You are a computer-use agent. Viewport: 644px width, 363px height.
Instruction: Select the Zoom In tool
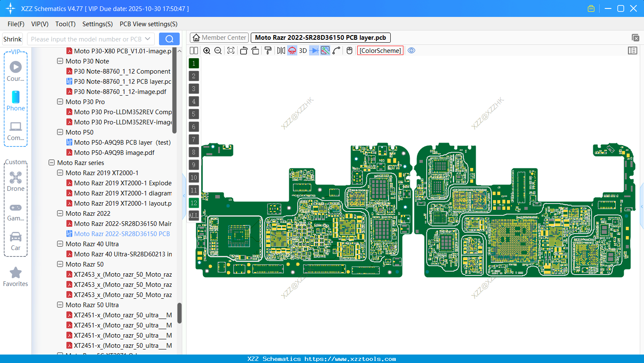(x=207, y=50)
